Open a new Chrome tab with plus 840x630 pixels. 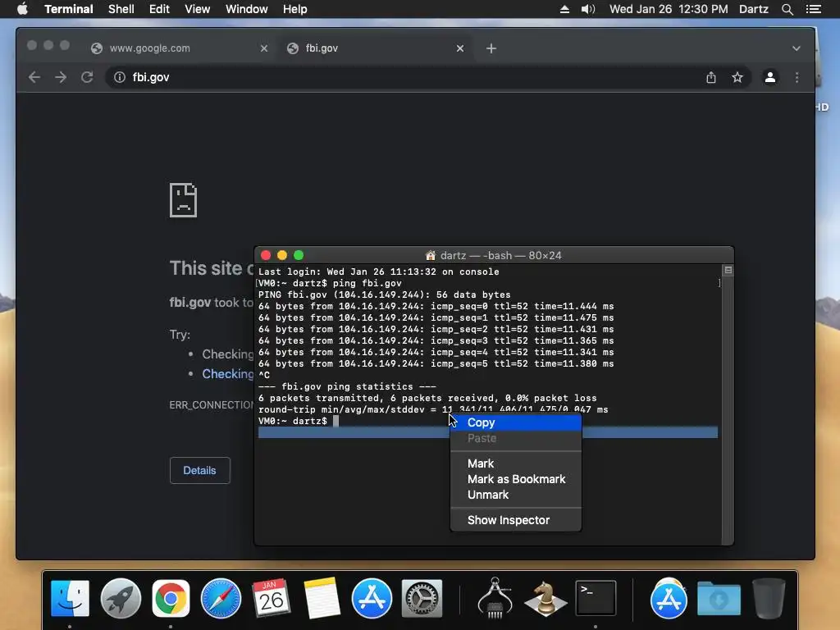point(491,48)
